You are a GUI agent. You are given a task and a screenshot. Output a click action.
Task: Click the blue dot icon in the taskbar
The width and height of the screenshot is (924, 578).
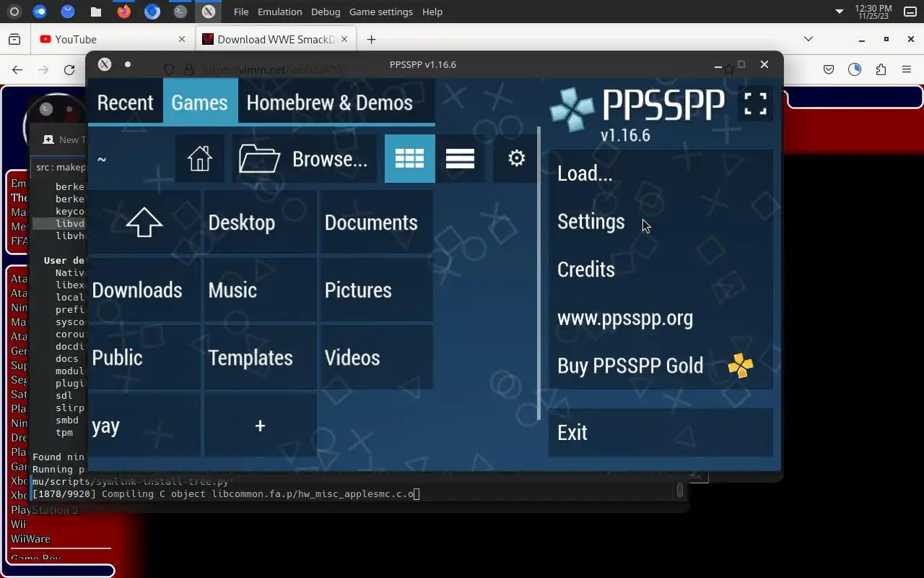[x=40, y=12]
